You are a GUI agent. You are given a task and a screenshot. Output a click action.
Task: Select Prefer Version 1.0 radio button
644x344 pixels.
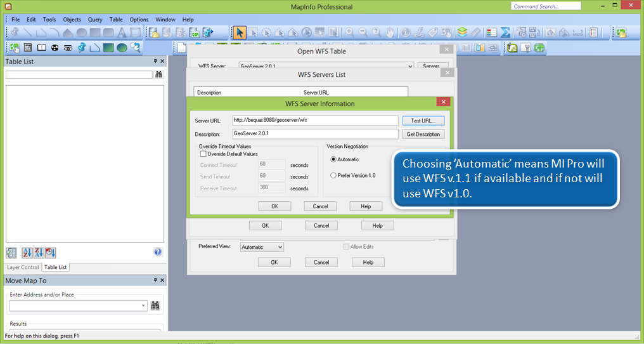tap(333, 175)
